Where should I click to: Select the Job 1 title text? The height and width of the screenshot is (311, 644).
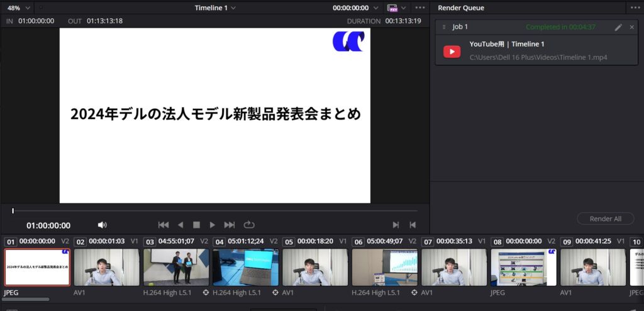[x=460, y=27]
